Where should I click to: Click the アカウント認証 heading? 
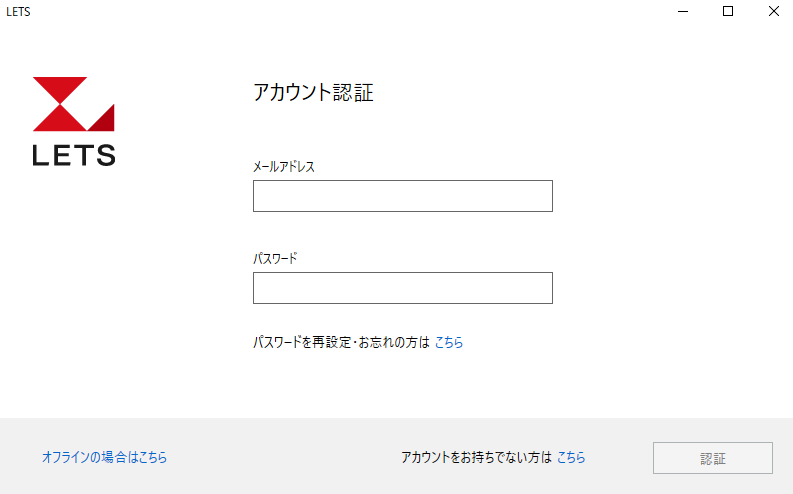click(313, 93)
